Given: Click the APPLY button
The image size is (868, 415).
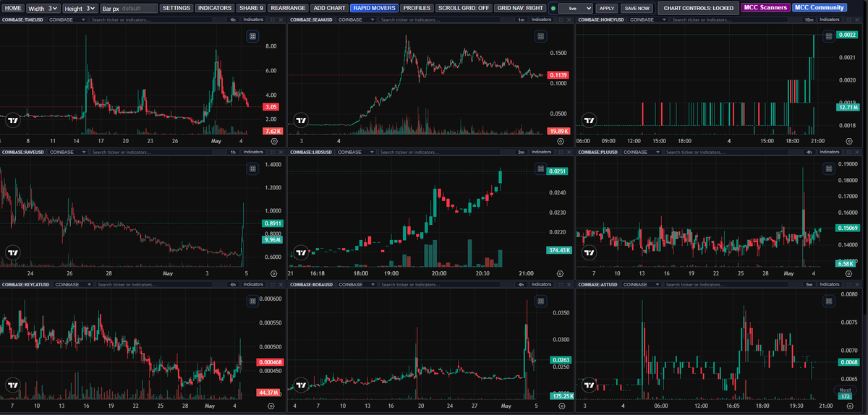Looking at the screenshot, I should pyautogui.click(x=606, y=8).
